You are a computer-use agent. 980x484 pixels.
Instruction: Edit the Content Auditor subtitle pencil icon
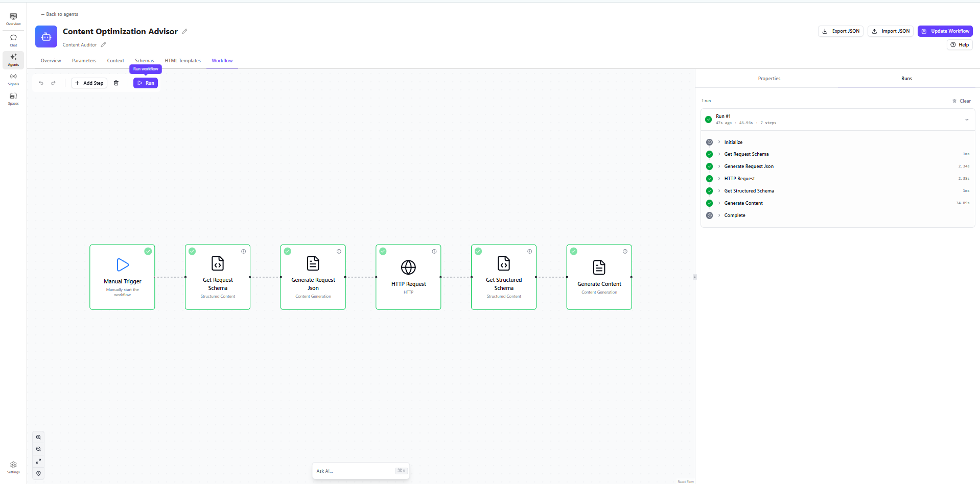pyautogui.click(x=103, y=44)
